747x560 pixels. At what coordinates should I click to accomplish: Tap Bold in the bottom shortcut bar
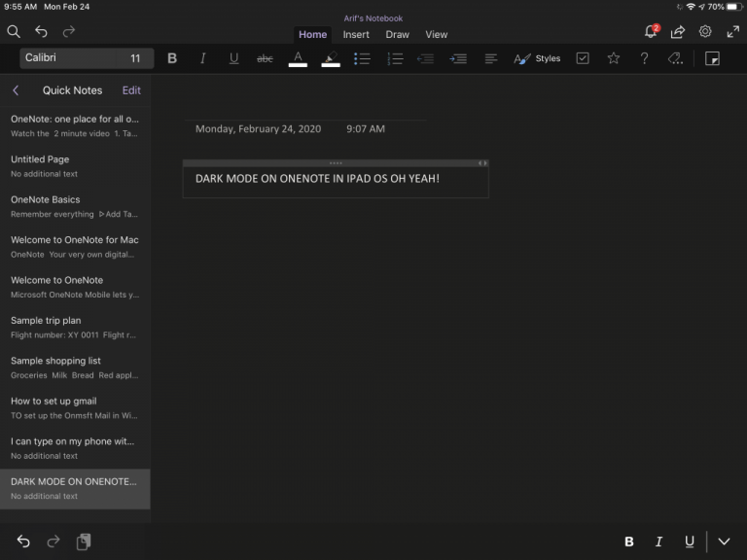pyautogui.click(x=629, y=542)
